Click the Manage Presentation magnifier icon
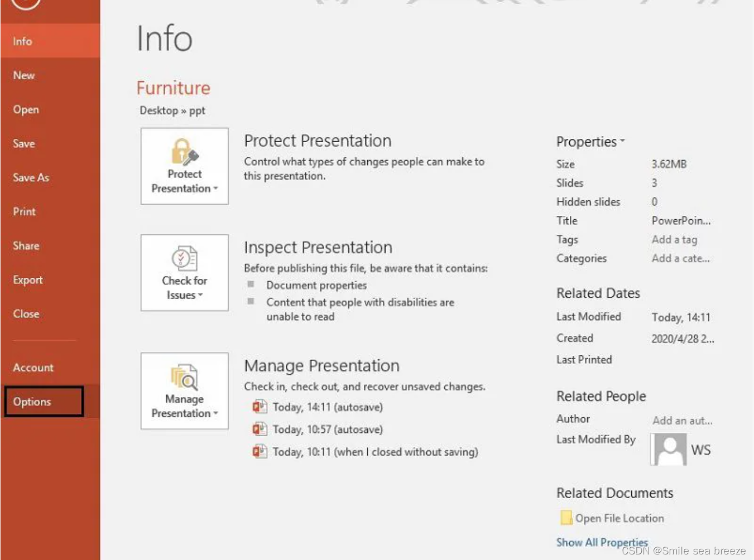The width and height of the screenshot is (754, 560). tap(185, 376)
